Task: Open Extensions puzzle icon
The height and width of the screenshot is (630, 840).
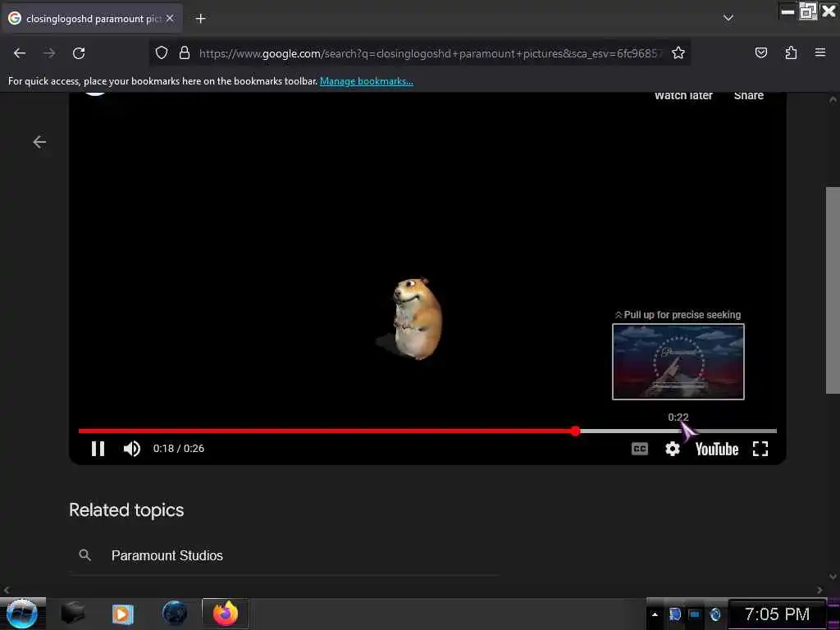Action: point(791,53)
